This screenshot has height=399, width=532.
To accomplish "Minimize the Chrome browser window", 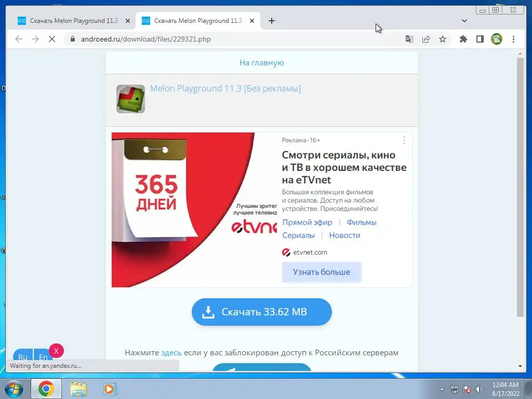I will pos(483,10).
